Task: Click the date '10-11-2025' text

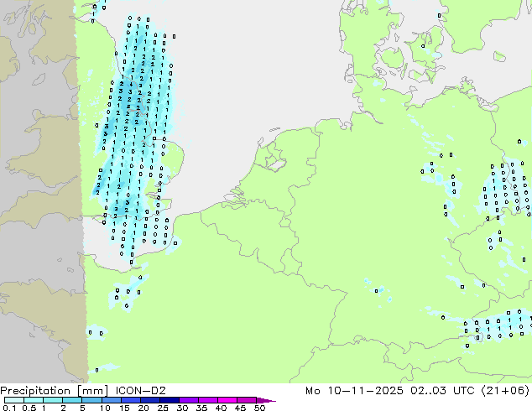Action: 365,391
